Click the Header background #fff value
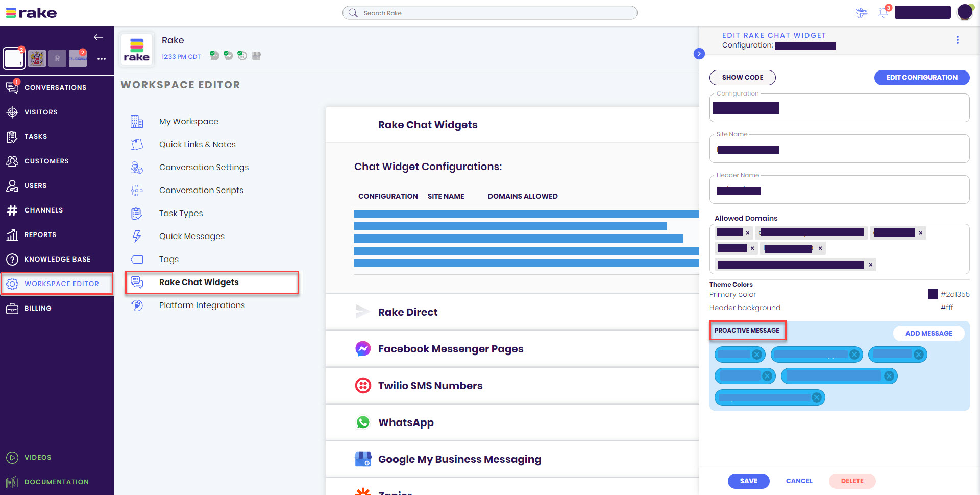Viewport: 980px width, 495px height. [947, 308]
